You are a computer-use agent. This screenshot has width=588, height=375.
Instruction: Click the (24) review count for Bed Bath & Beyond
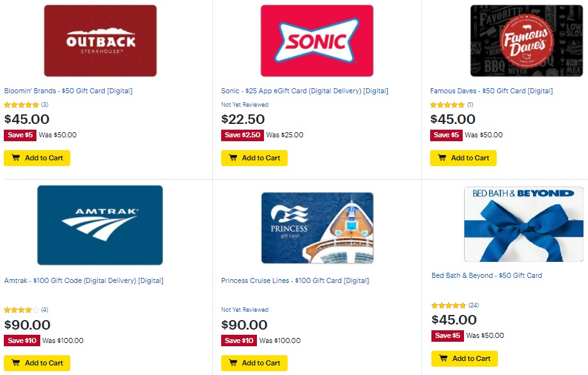pos(474,305)
